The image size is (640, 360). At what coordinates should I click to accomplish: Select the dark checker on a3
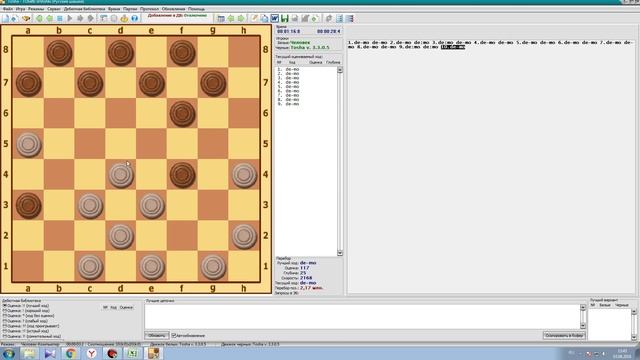(x=29, y=206)
